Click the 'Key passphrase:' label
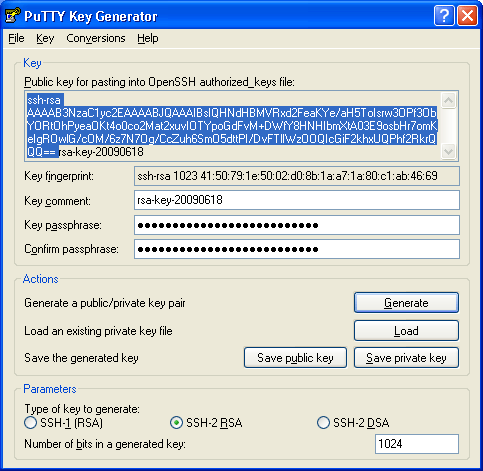The width and height of the screenshot is (483, 471). [63, 225]
